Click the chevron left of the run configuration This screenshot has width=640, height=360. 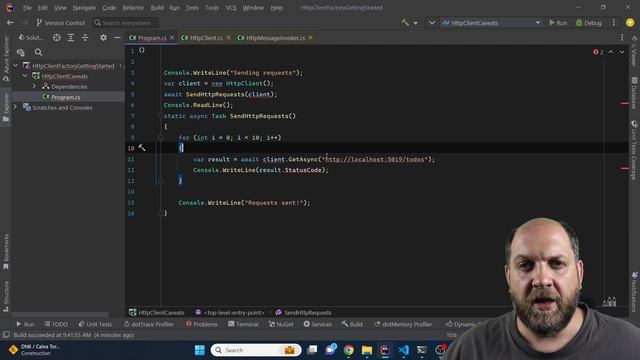point(432,23)
